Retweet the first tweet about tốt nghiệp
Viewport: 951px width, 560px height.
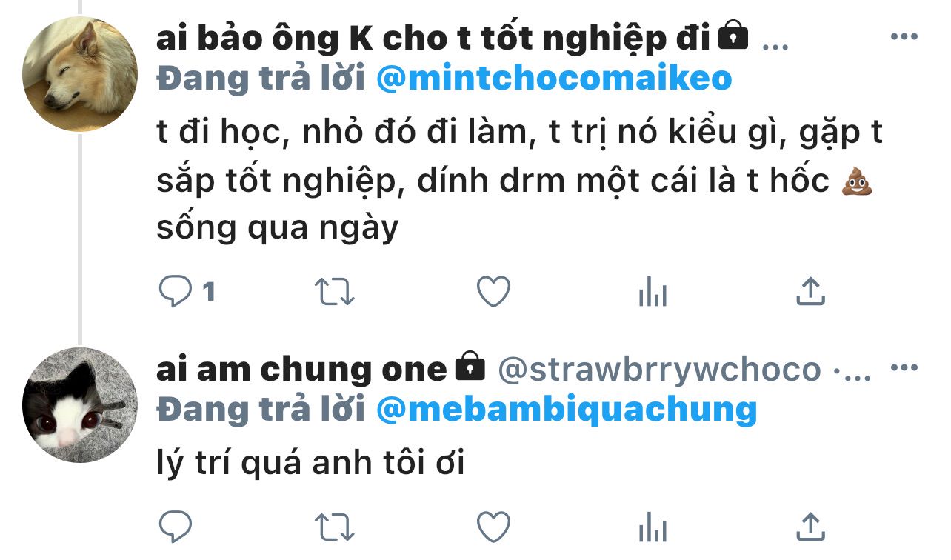point(335,292)
